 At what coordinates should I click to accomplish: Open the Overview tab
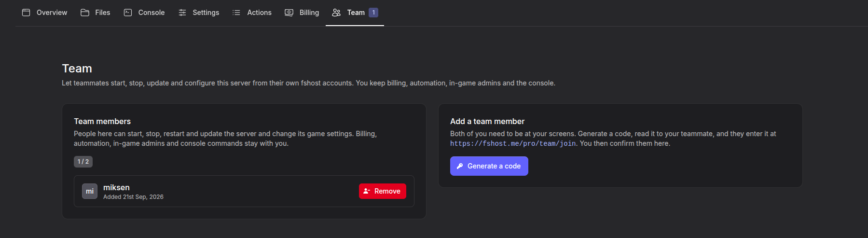(45, 13)
